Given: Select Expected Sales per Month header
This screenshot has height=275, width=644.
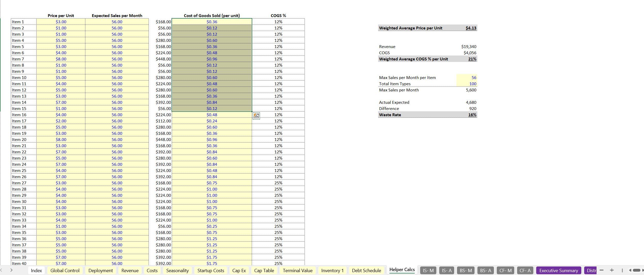Looking at the screenshot, I should 117,15.
